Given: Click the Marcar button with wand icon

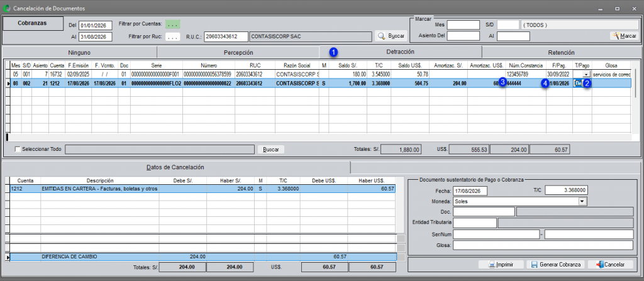Looking at the screenshot, I should (625, 36).
